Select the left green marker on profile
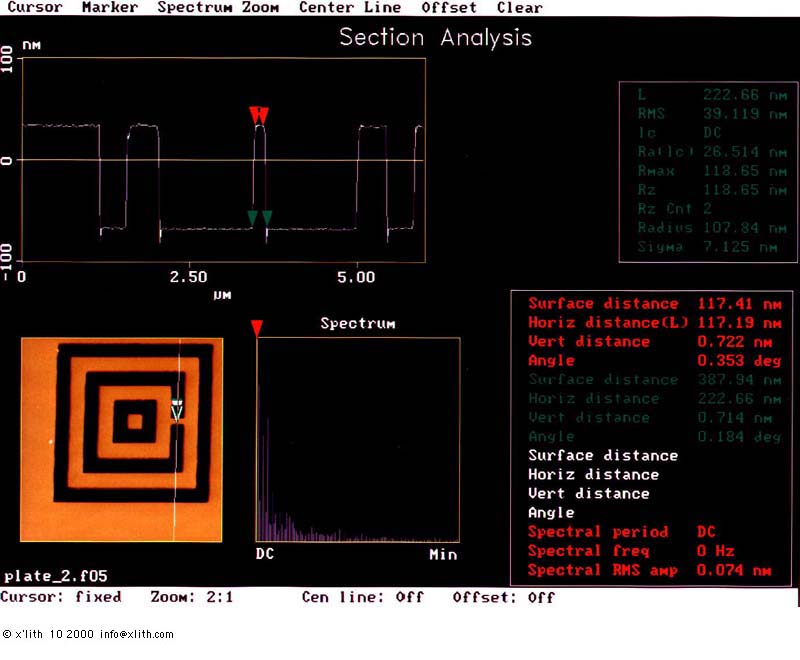Image resolution: width=800 pixels, height=660 pixels. pos(253,218)
